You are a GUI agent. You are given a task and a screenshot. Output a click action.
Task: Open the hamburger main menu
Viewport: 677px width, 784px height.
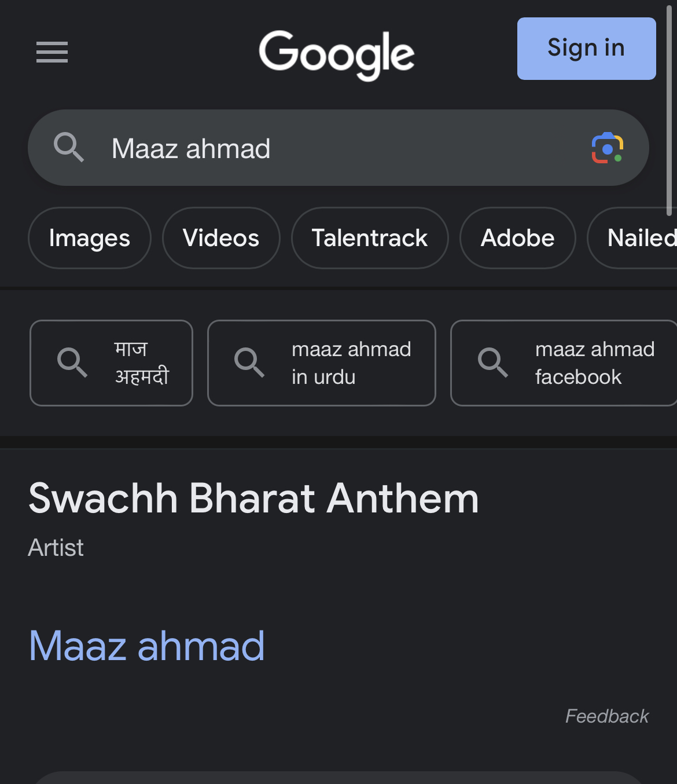[x=52, y=52]
